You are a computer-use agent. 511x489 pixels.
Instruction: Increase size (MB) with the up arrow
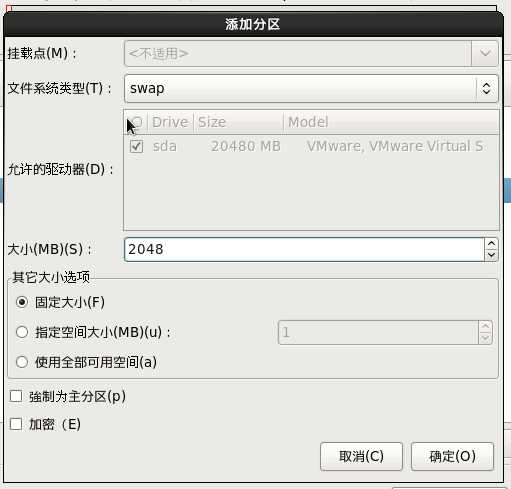[491, 244]
